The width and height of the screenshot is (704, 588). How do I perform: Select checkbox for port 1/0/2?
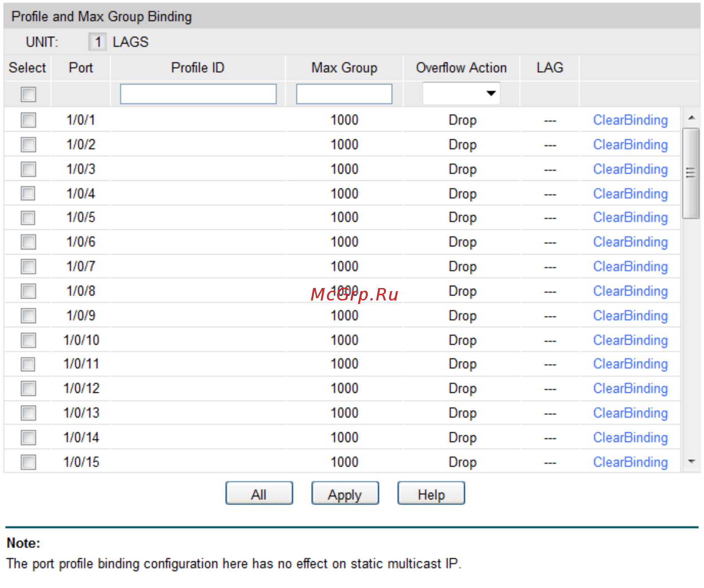coord(28,144)
